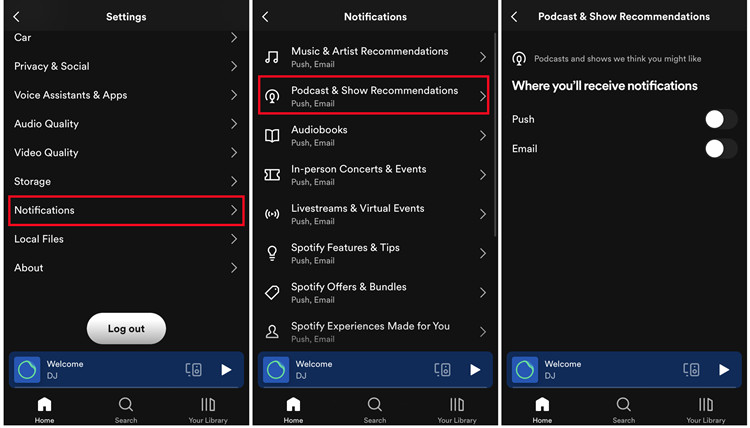Open Audio Quality chevron
Image resolution: width=750 pixels, height=428 pixels.
pyautogui.click(x=234, y=124)
